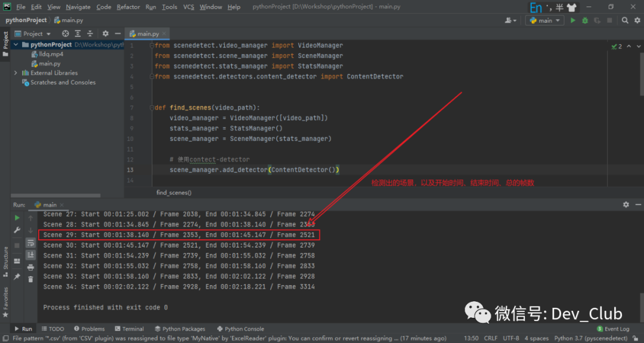Go to previous highlighted problem arrow in editor
This screenshot has width=644, height=343.
[629, 47]
